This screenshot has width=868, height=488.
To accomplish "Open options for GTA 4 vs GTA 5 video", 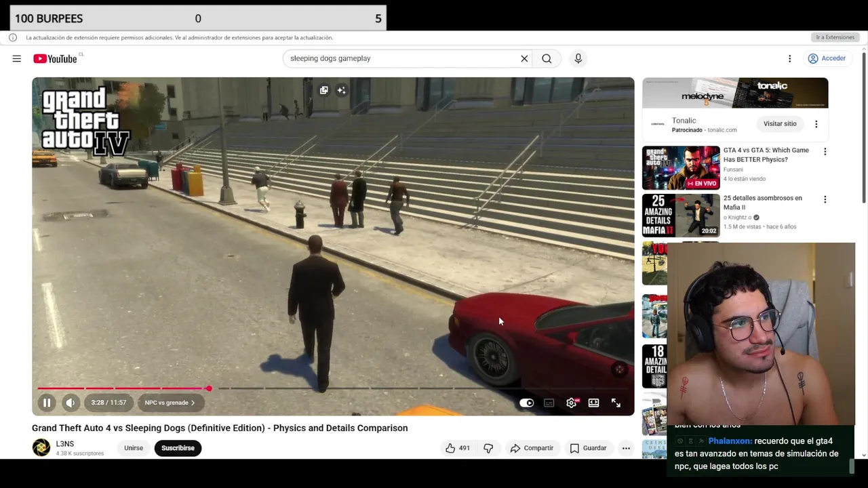I will point(825,151).
